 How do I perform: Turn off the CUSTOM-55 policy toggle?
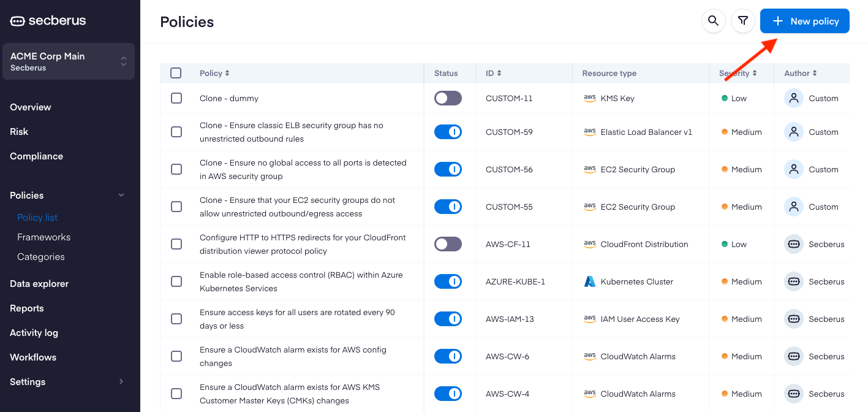tap(448, 207)
